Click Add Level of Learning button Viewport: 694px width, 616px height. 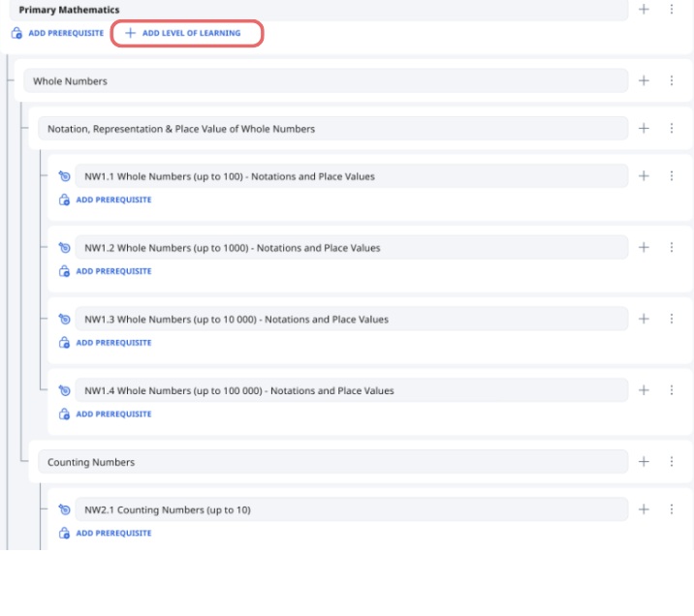[187, 33]
